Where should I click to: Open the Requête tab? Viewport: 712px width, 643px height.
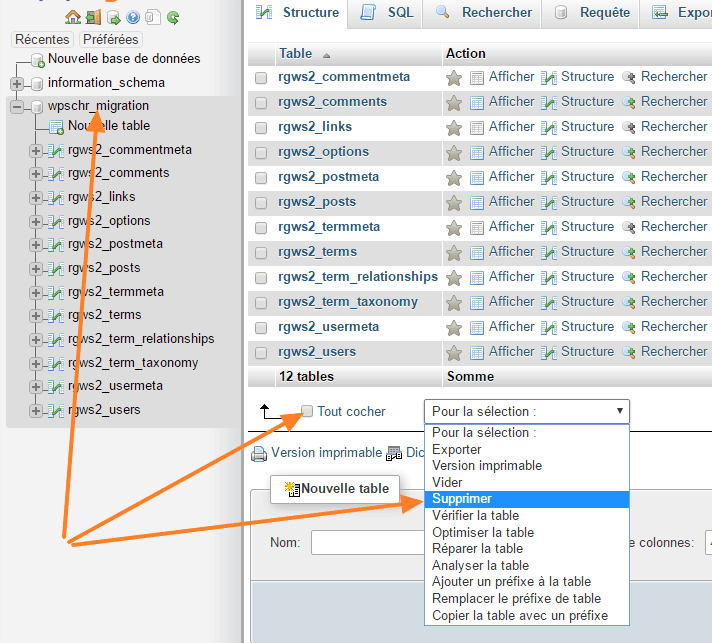(x=591, y=13)
